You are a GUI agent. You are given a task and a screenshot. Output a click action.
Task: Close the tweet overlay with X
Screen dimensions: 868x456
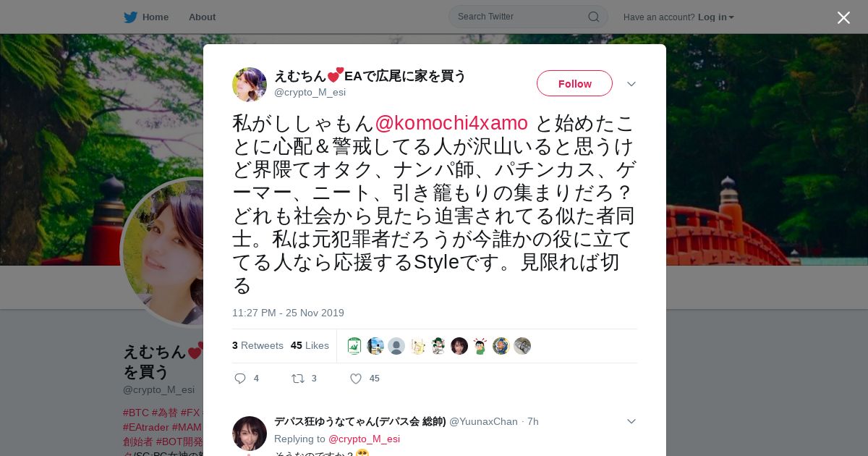(x=843, y=17)
